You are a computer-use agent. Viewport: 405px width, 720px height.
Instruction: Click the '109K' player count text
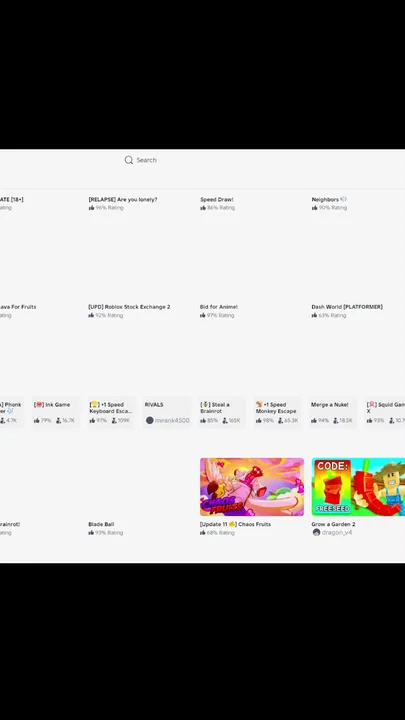[x=124, y=420]
